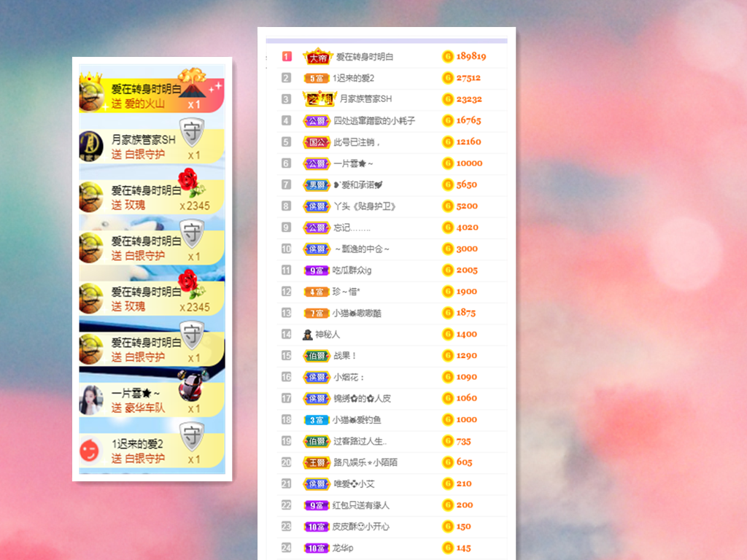Select user 此号已注销 in ranking
747x560 pixels.
(357, 142)
